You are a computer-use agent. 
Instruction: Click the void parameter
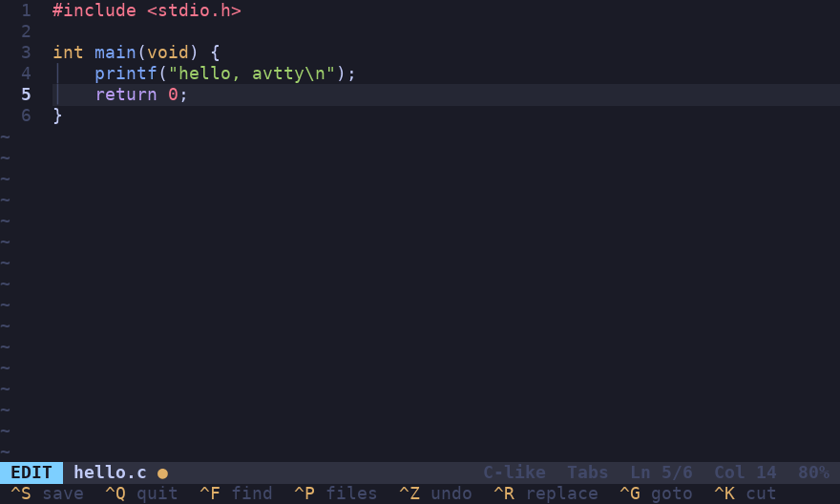168,52
